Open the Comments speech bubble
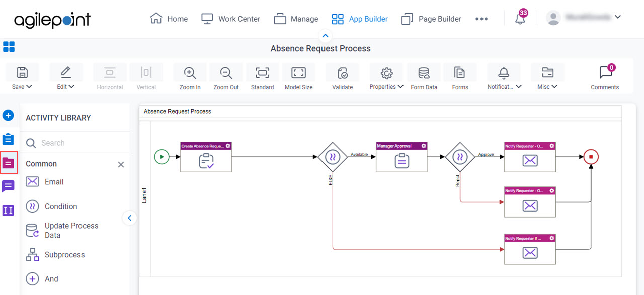This screenshot has height=295, width=644. click(x=605, y=73)
